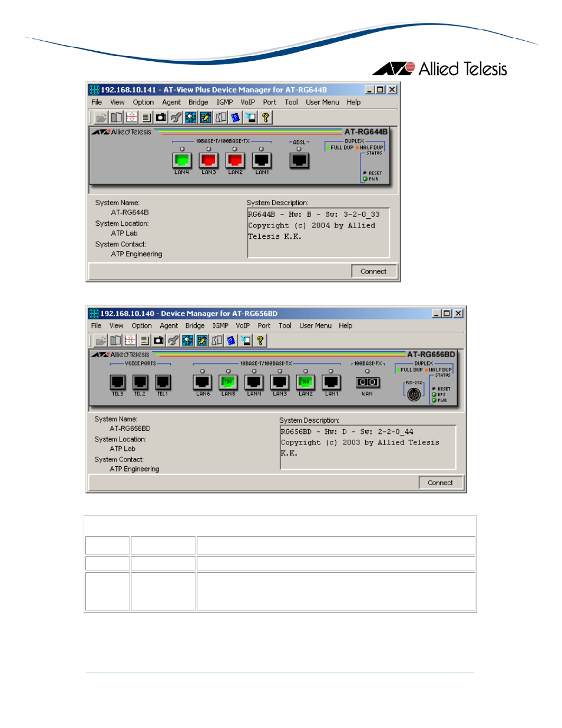
Task: Open the Tool menu in AT-RG656BD window
Action: (x=285, y=325)
